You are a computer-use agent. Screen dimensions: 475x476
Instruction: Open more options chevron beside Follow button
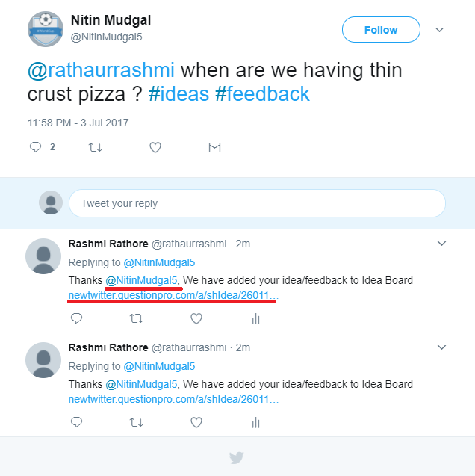tap(440, 30)
